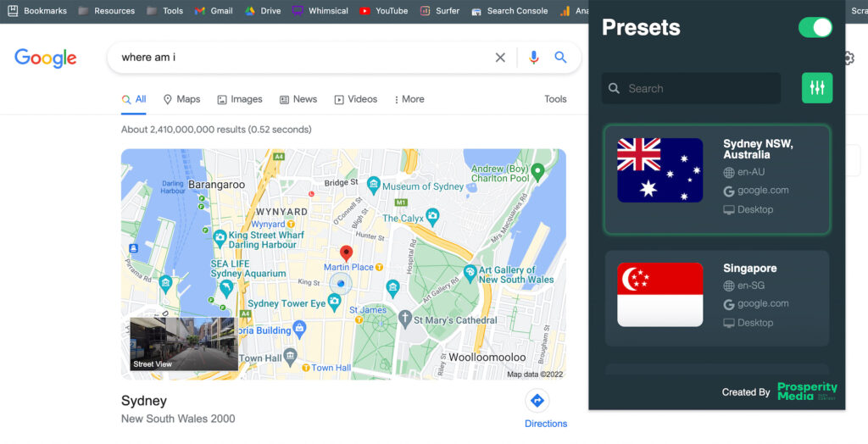The width and height of the screenshot is (868, 444).
Task: Open the Surfer bookmark
Action: click(440, 10)
